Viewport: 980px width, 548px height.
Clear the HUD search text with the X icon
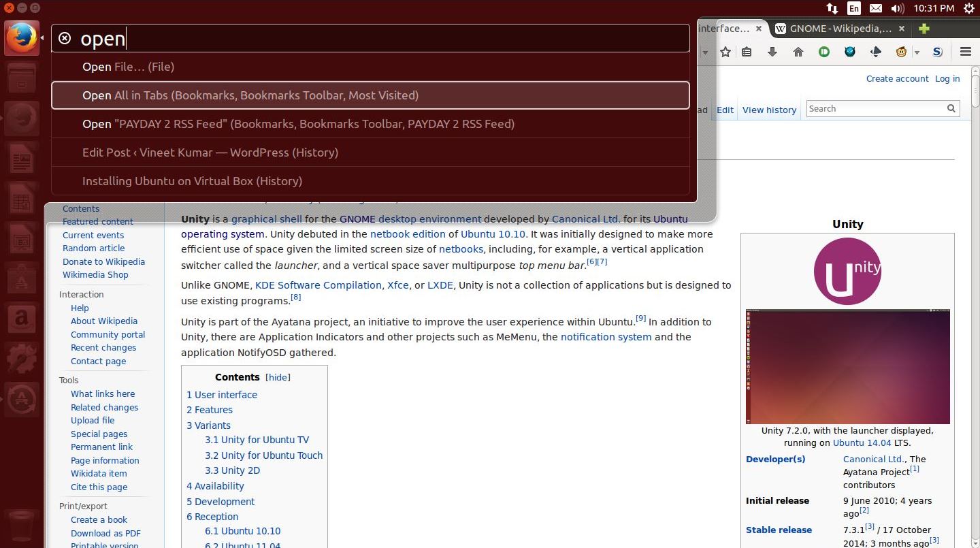pyautogui.click(x=65, y=38)
